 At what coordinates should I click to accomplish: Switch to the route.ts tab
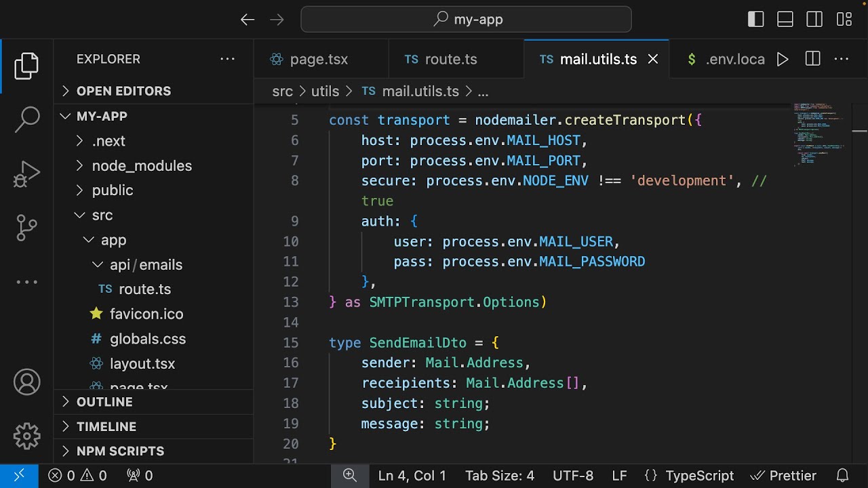point(456,59)
